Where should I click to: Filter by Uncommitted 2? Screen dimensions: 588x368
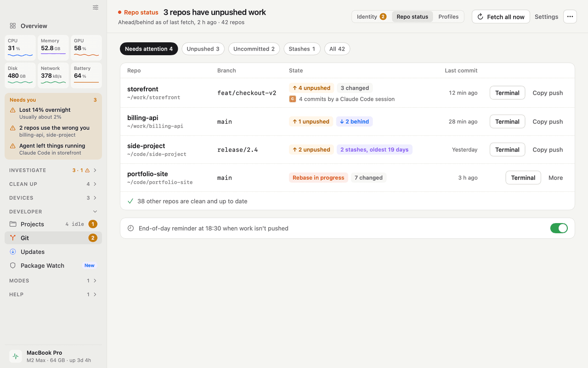[x=254, y=49]
